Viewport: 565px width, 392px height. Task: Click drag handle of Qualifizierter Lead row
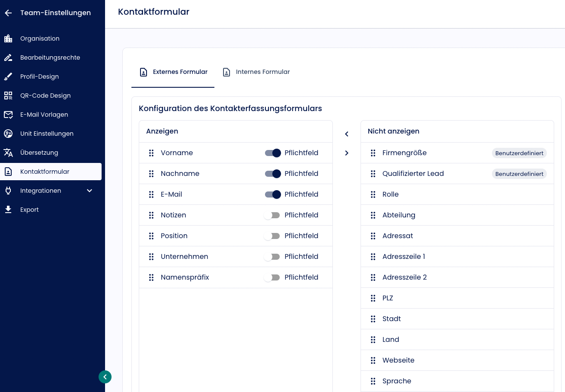coord(373,174)
